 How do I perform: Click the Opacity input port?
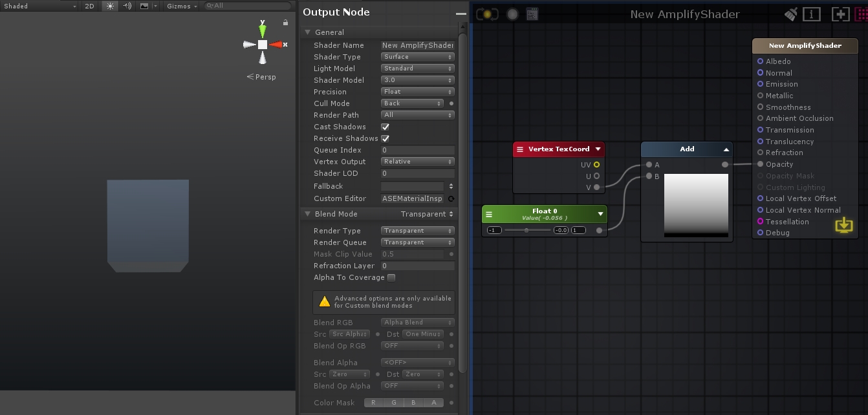(x=761, y=164)
